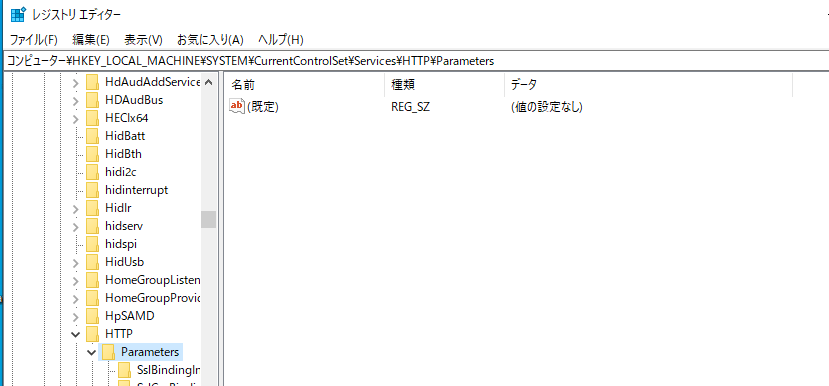829x386 pixels.
Task: Sort values by 名前 column header
Action: tap(305, 85)
